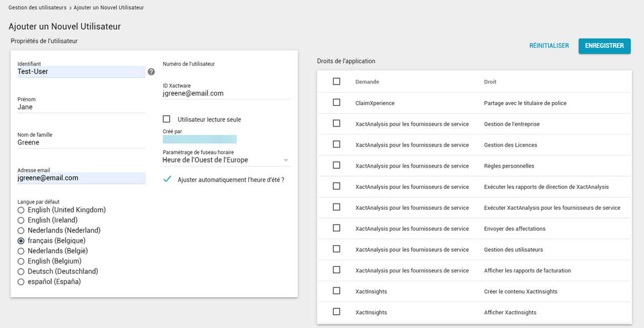
Task: Open the time zone dropdown arrow
Action: click(x=286, y=160)
